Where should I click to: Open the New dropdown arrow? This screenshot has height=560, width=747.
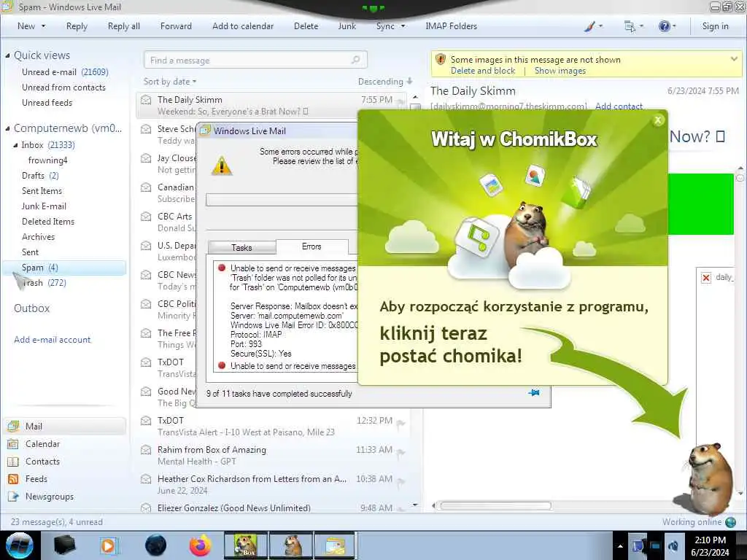(43, 26)
